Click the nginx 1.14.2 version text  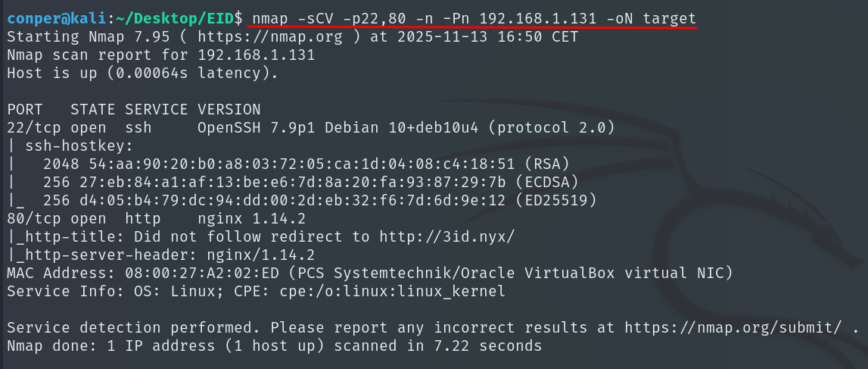251,218
